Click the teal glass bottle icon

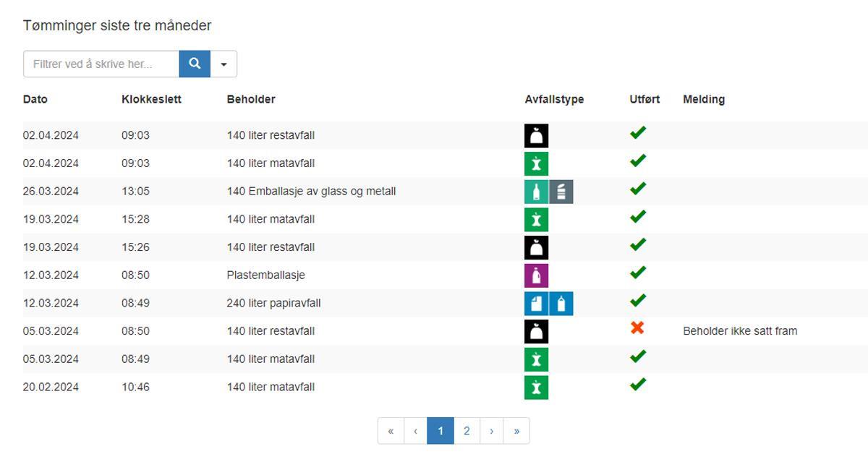click(536, 192)
